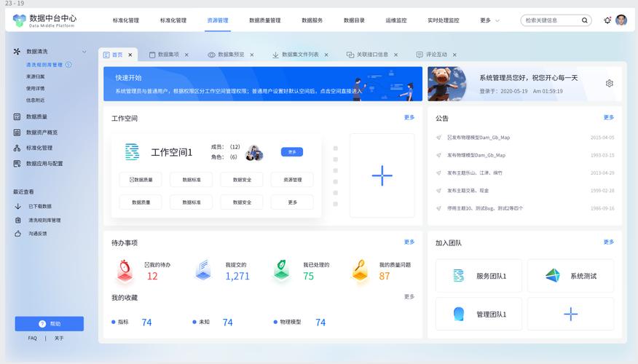Click 更多 in the 待办事项 section

(x=409, y=242)
